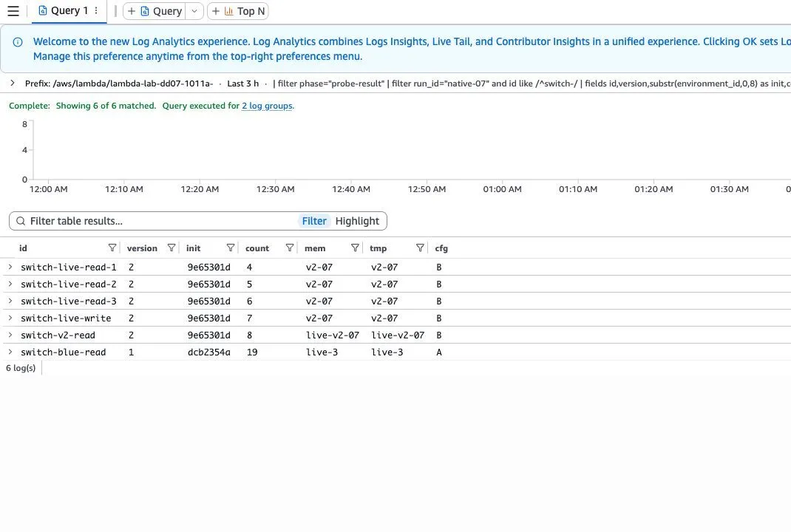Click live-v2-07 in the mem column
This screenshot has width=791, height=532.
tap(333, 335)
